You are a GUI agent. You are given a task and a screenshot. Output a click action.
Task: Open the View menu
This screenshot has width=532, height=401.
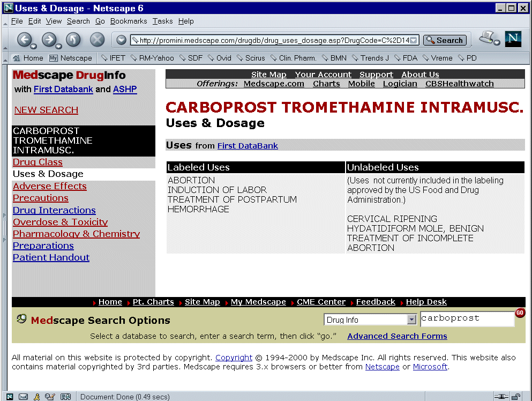pyautogui.click(x=54, y=21)
